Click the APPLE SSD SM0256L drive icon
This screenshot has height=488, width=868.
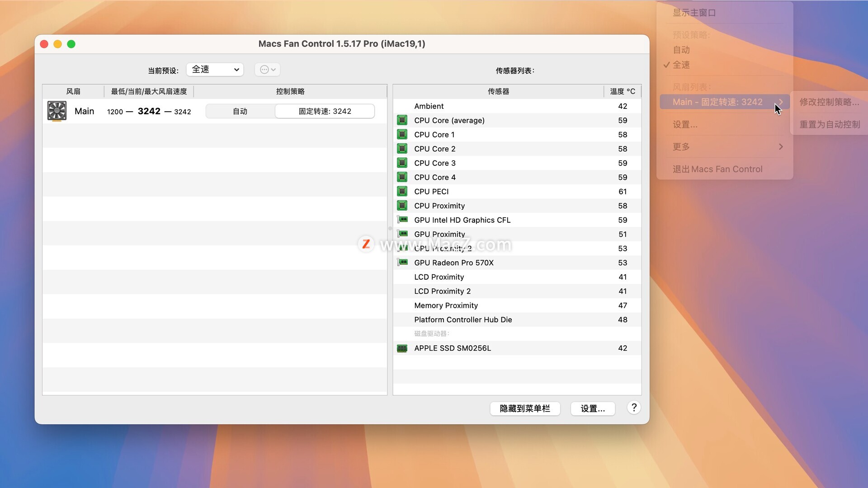coord(402,348)
